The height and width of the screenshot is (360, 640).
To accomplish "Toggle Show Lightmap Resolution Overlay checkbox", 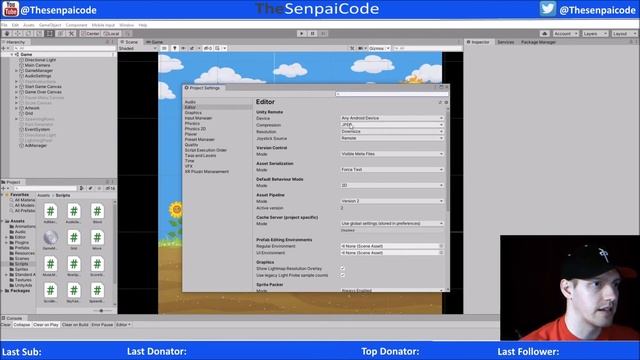I will (342, 269).
